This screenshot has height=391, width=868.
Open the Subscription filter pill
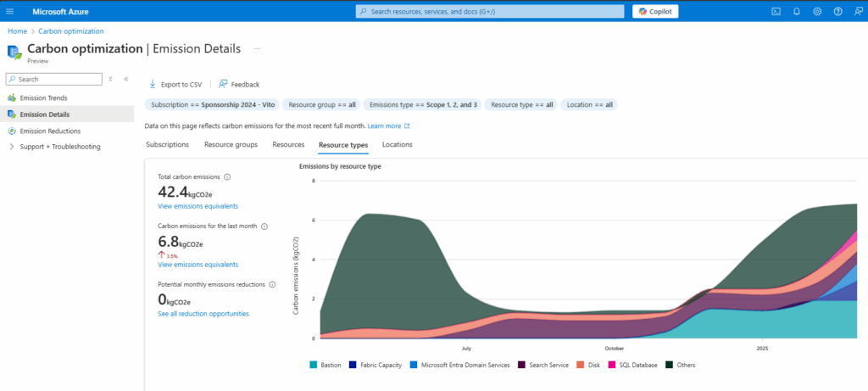[213, 104]
